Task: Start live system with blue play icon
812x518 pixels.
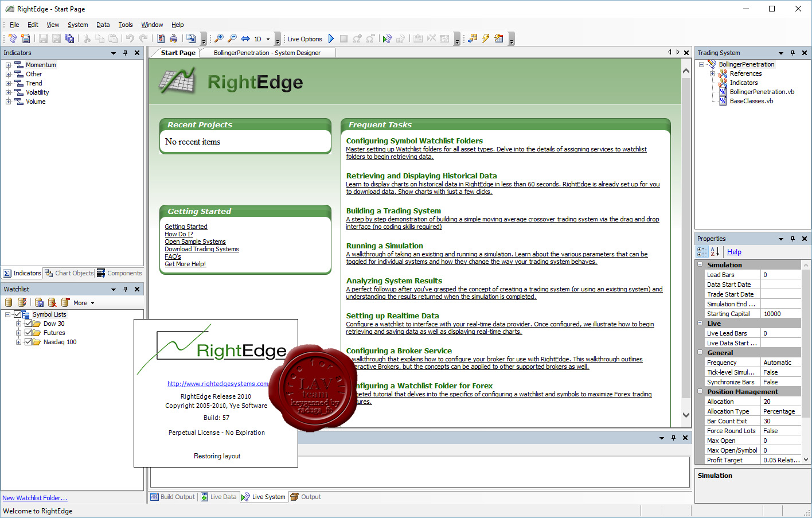Action: coord(331,38)
